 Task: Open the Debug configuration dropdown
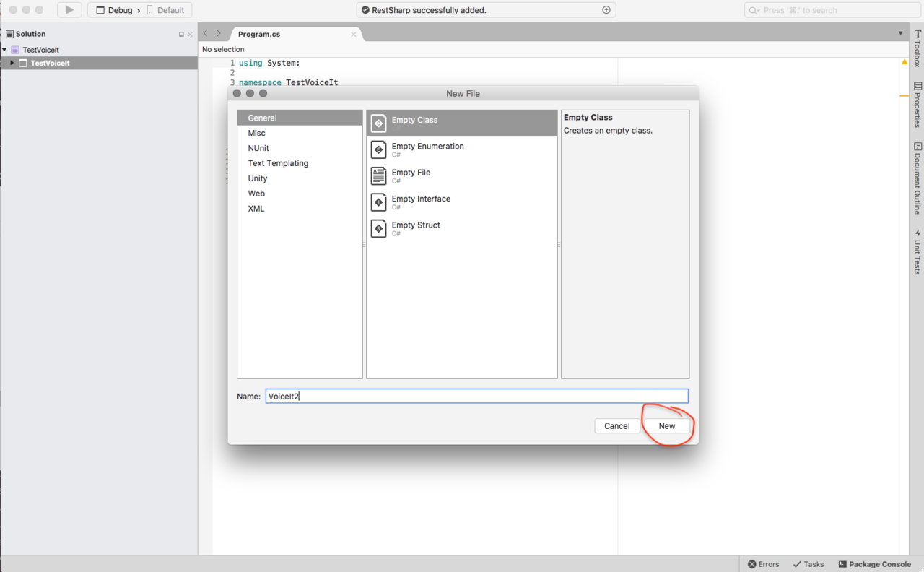click(120, 10)
